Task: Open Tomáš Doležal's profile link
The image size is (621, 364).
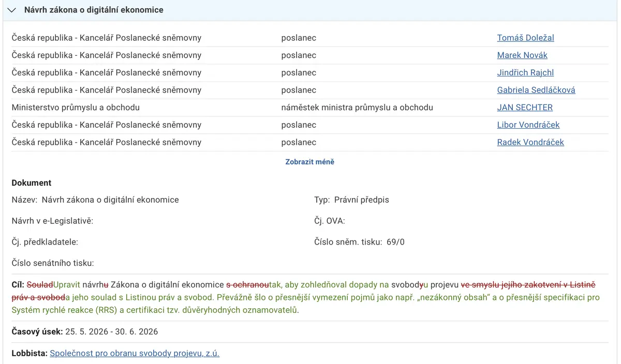Action: click(x=525, y=38)
